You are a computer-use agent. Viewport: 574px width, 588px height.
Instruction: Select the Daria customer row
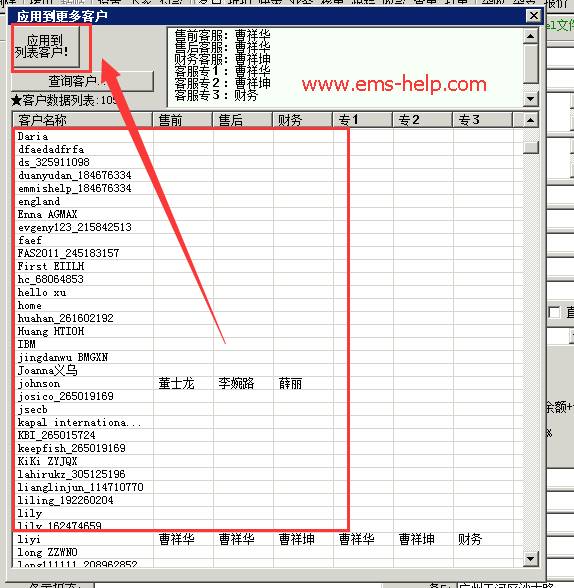(x=268, y=136)
